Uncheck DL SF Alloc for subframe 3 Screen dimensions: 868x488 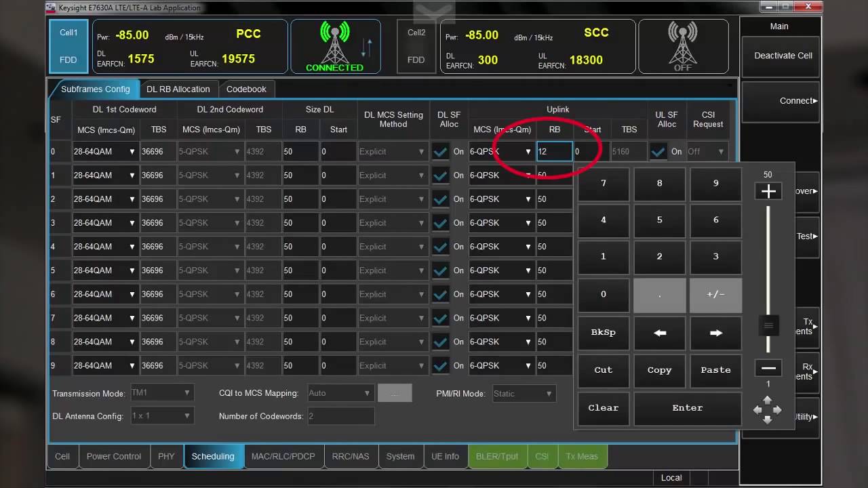441,223
